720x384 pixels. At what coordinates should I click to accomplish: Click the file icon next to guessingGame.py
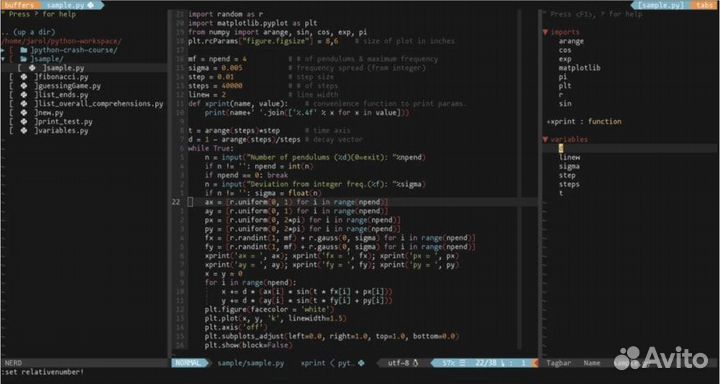pyautogui.click(x=23, y=86)
